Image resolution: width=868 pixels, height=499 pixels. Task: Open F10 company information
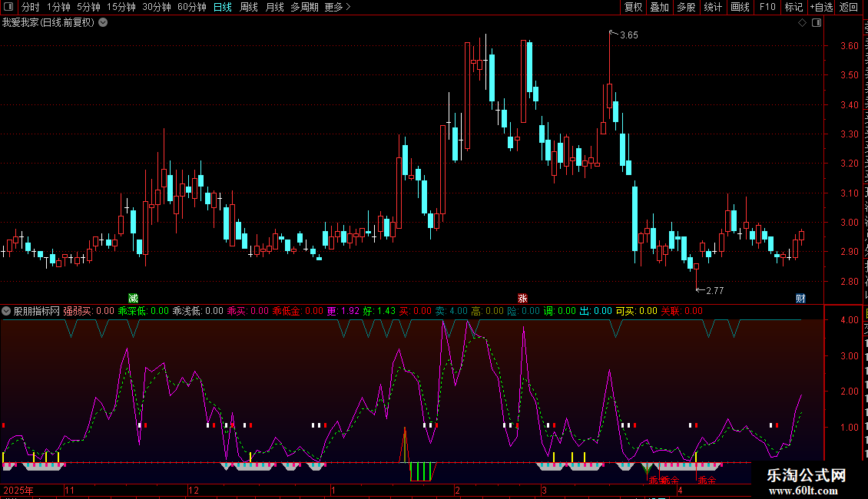pyautogui.click(x=767, y=7)
